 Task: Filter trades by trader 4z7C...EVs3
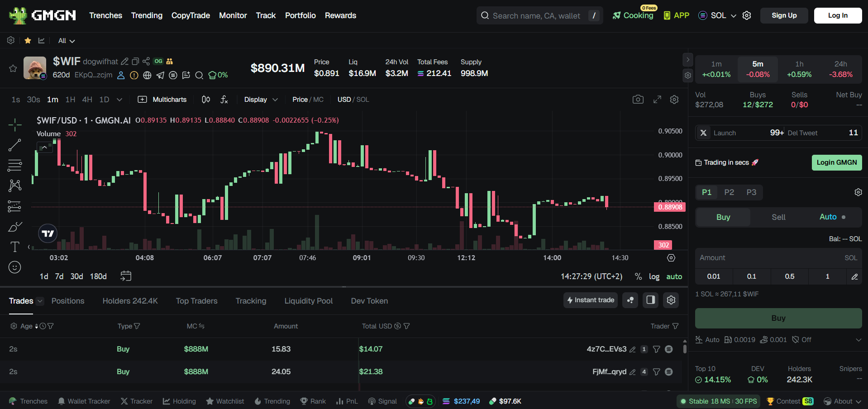pyautogui.click(x=656, y=349)
